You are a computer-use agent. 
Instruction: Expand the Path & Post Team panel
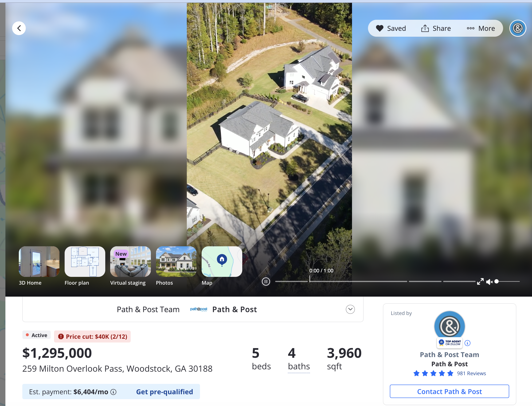pyautogui.click(x=350, y=309)
